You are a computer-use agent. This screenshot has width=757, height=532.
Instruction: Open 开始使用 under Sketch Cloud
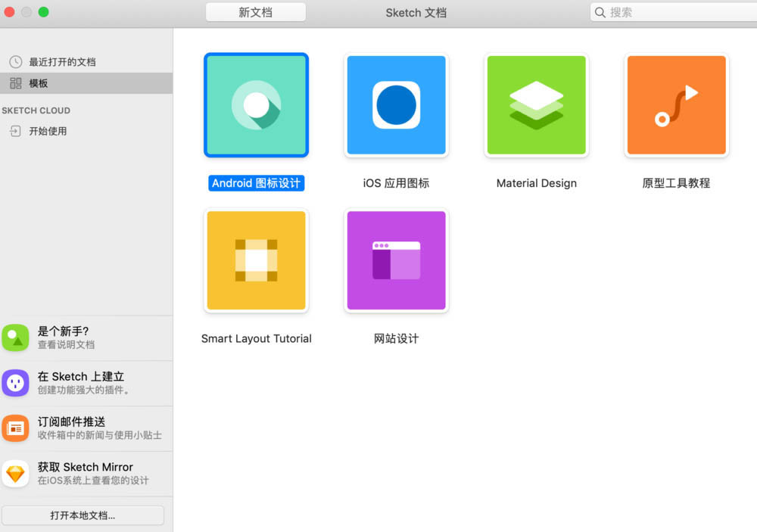coord(86,131)
